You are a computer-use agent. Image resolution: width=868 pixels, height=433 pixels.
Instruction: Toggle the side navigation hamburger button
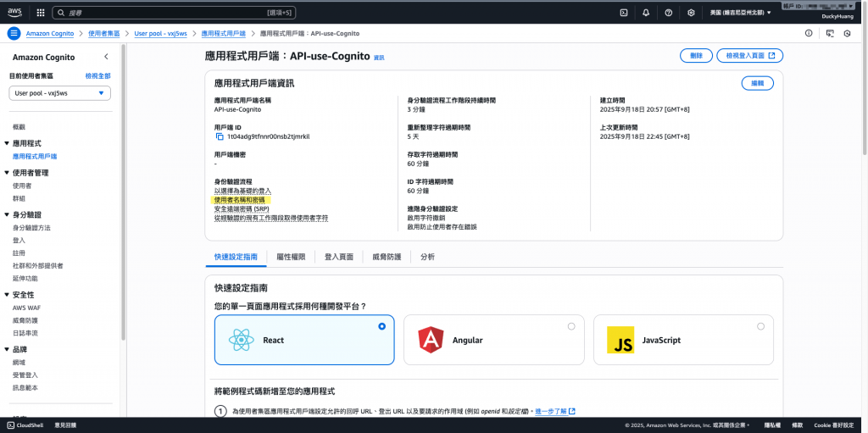pos(14,33)
